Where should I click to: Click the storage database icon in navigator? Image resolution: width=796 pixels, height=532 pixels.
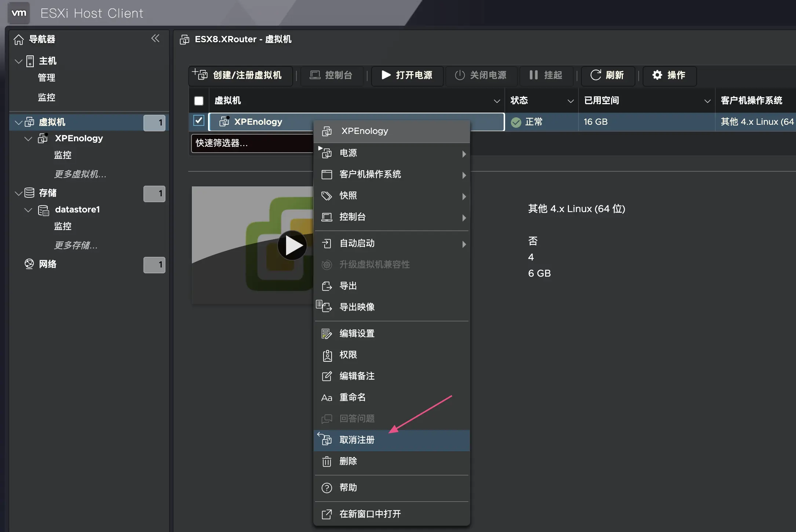click(x=29, y=193)
